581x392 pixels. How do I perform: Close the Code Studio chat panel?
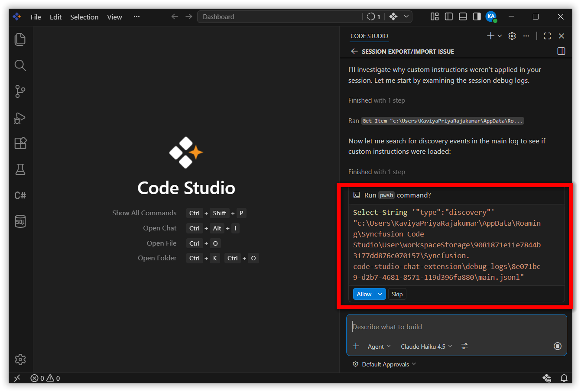coord(562,36)
